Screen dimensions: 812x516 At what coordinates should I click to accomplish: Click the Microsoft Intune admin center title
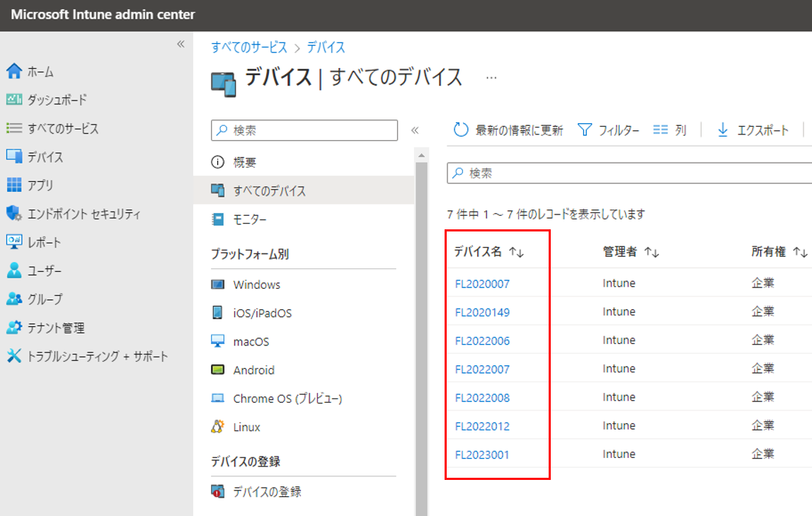(x=103, y=14)
